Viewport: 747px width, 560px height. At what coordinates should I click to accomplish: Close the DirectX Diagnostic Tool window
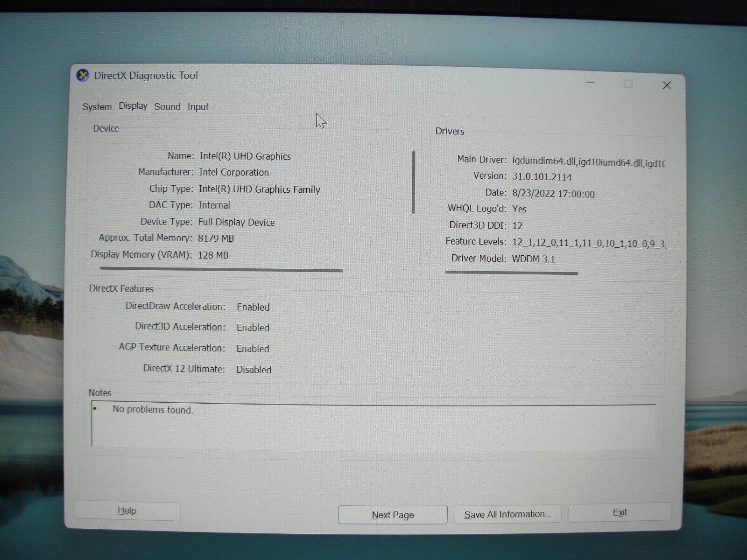tap(667, 85)
